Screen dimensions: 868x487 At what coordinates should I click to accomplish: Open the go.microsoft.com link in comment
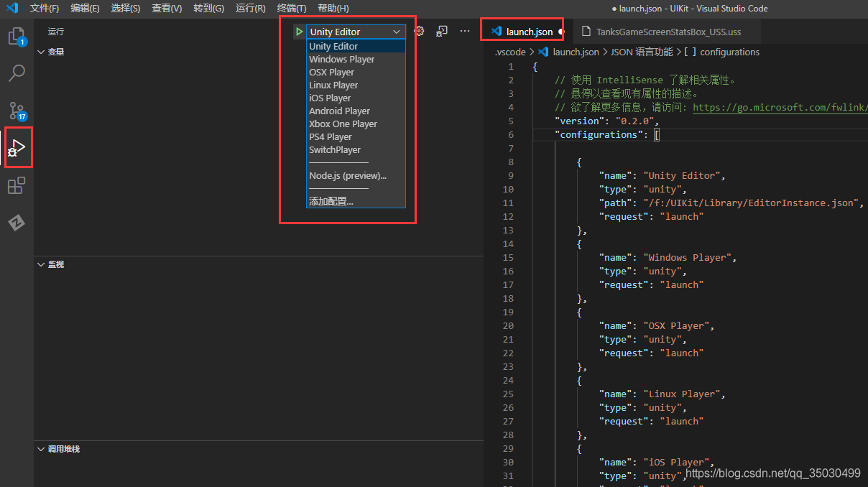pyautogui.click(x=780, y=107)
